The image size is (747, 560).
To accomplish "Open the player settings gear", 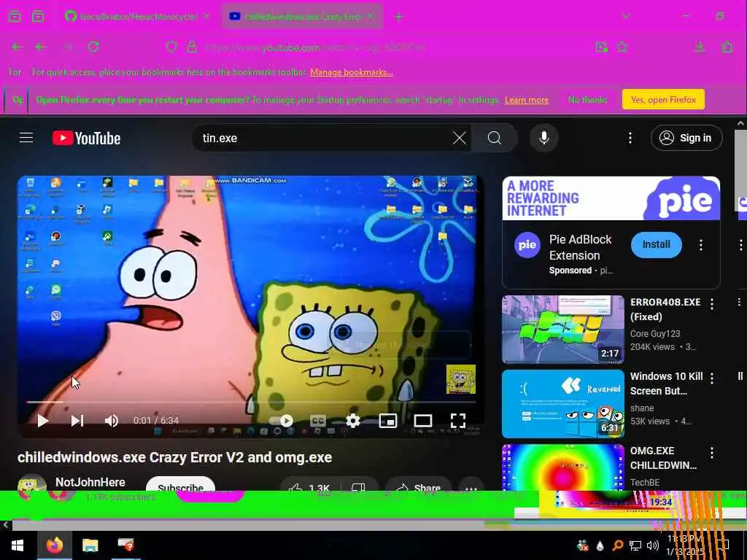I will click(x=352, y=421).
